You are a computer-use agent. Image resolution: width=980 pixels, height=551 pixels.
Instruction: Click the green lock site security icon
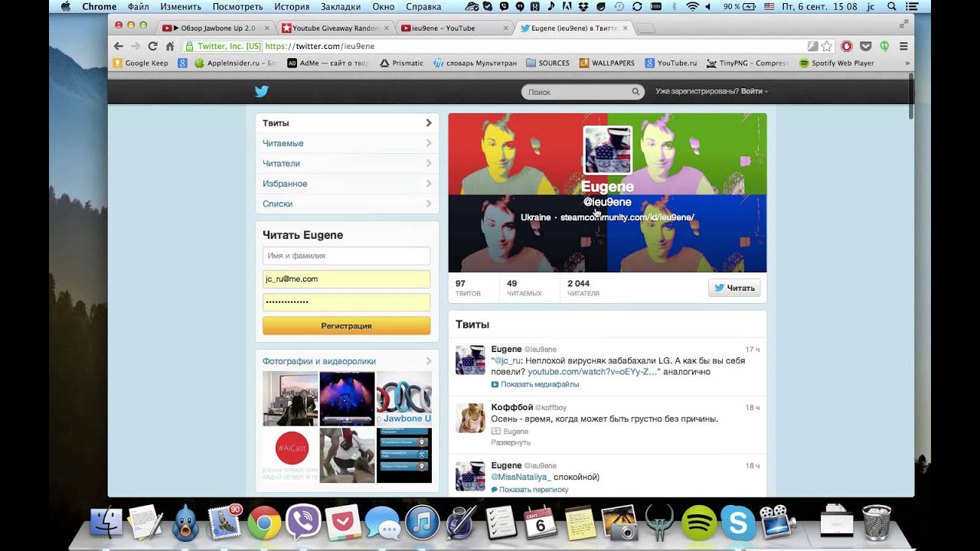188,46
